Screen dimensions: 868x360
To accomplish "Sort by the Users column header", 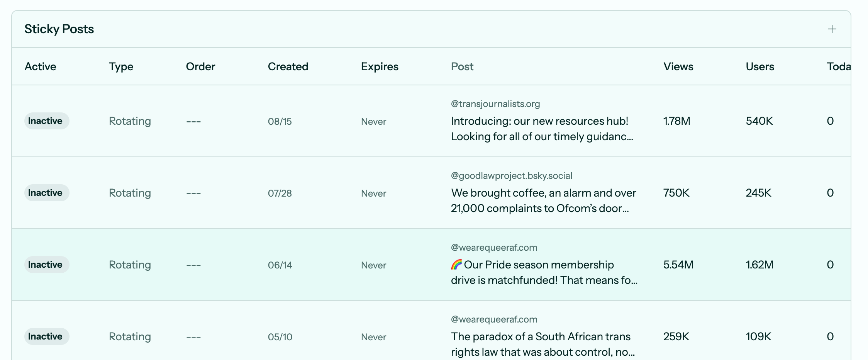I will tap(759, 66).
